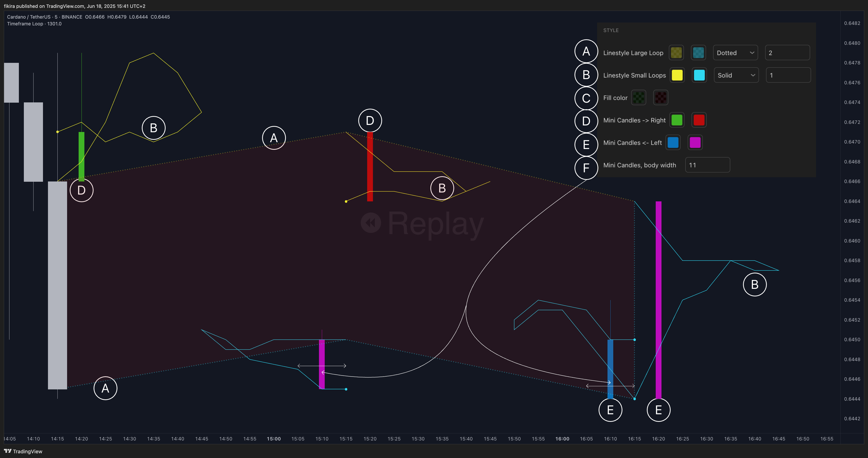Viewport: 868px width, 458px height.
Task: Click the 14:15 time axis label
Action: click(x=57, y=439)
